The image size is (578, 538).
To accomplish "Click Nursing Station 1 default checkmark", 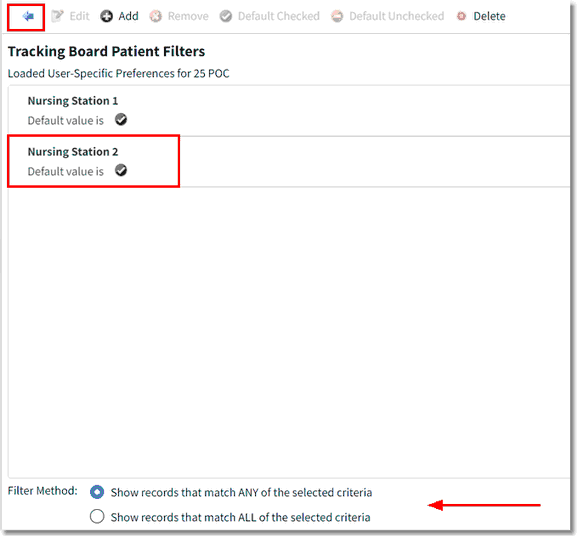I will (121, 119).
